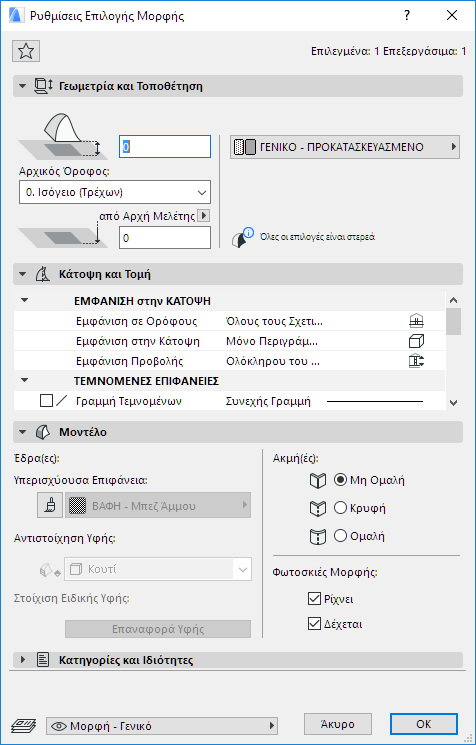Select the Εμφάνιση στην Κάτοψη row
The height and width of the screenshot is (745, 476).
(x=229, y=341)
